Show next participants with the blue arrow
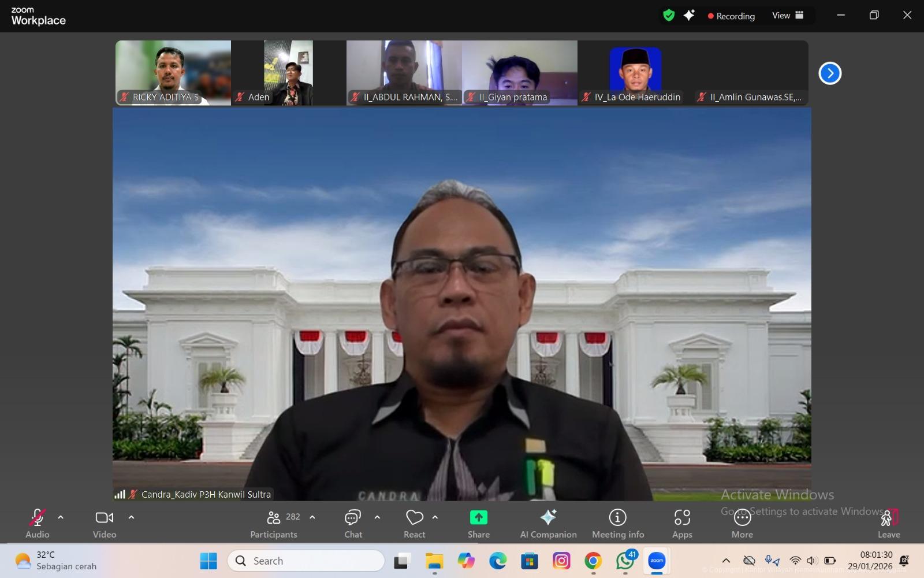This screenshot has height=578, width=924. click(830, 73)
